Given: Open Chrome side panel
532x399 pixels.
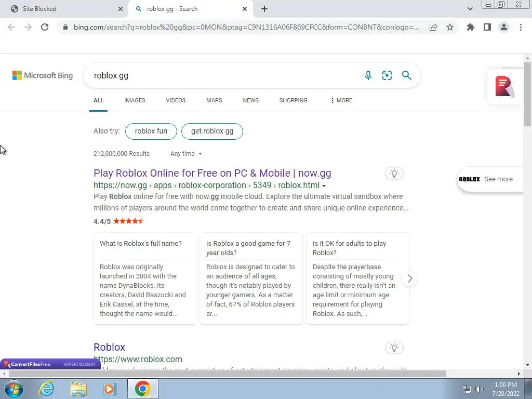Looking at the screenshot, I should [x=487, y=27].
